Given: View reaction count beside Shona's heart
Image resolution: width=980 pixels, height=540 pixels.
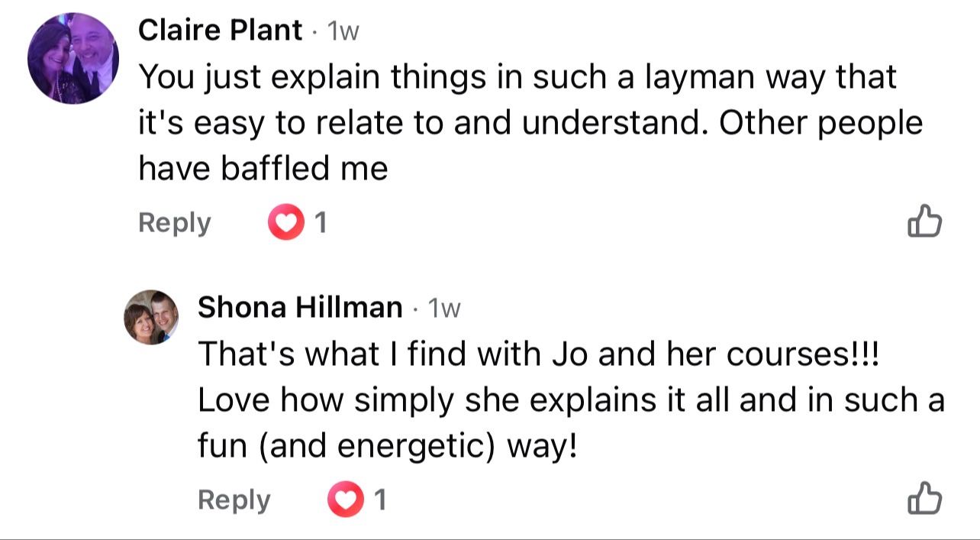Looking at the screenshot, I should point(380,500).
